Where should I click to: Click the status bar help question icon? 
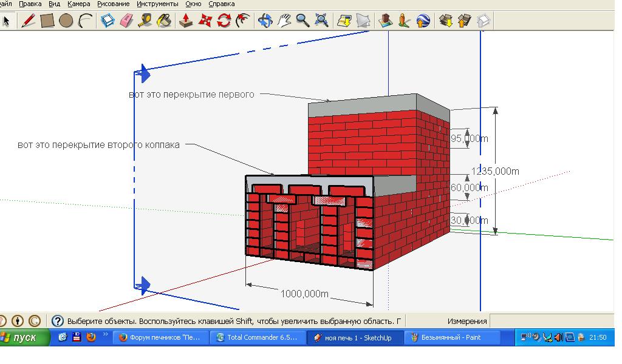tap(58, 321)
